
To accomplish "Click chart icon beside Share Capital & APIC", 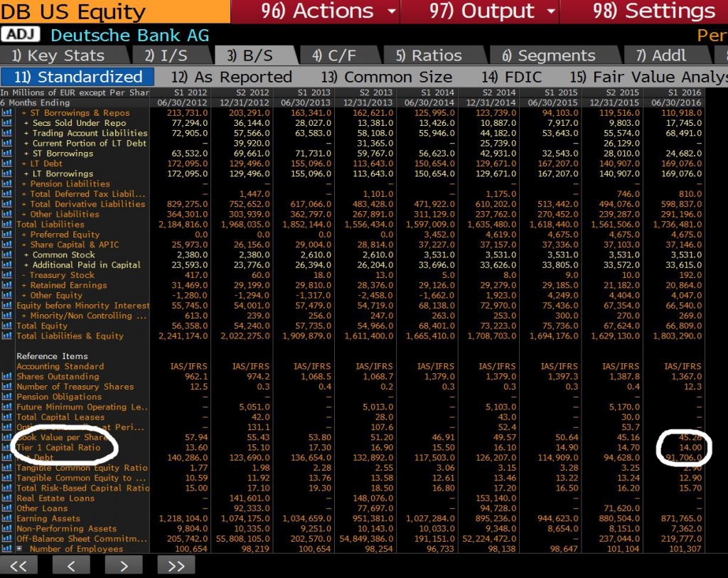I will [x=7, y=245].
